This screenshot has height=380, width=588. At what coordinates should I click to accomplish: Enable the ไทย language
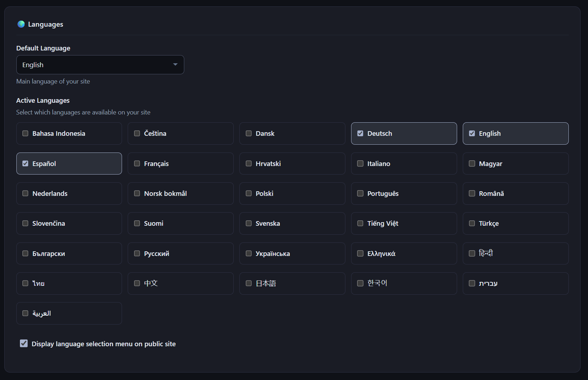(x=25, y=283)
